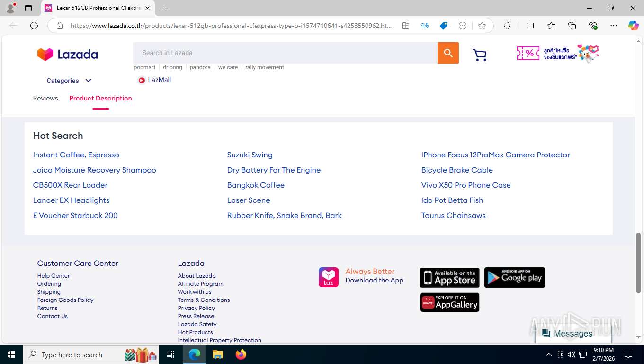
Task: Open browser extensions icon
Action: pyautogui.click(x=507, y=26)
